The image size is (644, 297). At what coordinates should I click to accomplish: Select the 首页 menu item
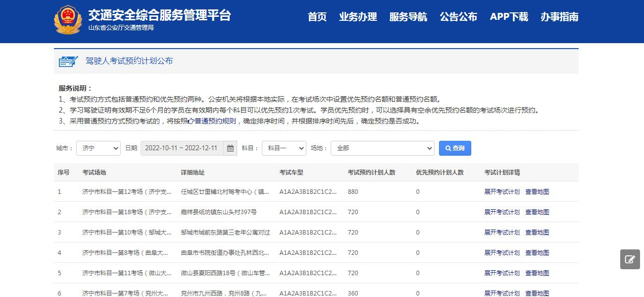pos(317,16)
